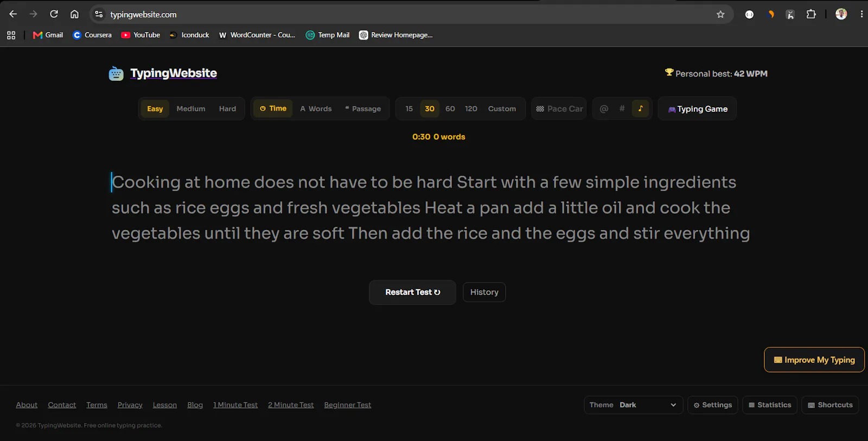
Task: Click the TypingWebsite keyboard logo icon
Action: point(116,73)
